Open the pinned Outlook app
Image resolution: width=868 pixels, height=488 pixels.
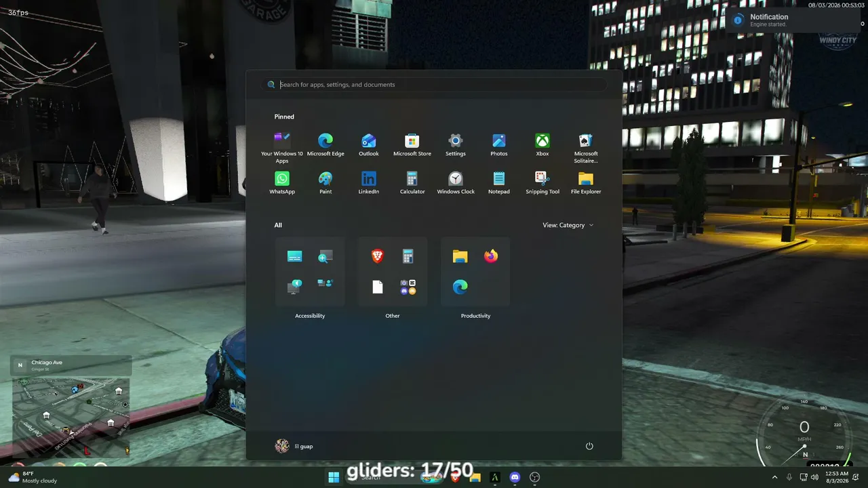(369, 146)
